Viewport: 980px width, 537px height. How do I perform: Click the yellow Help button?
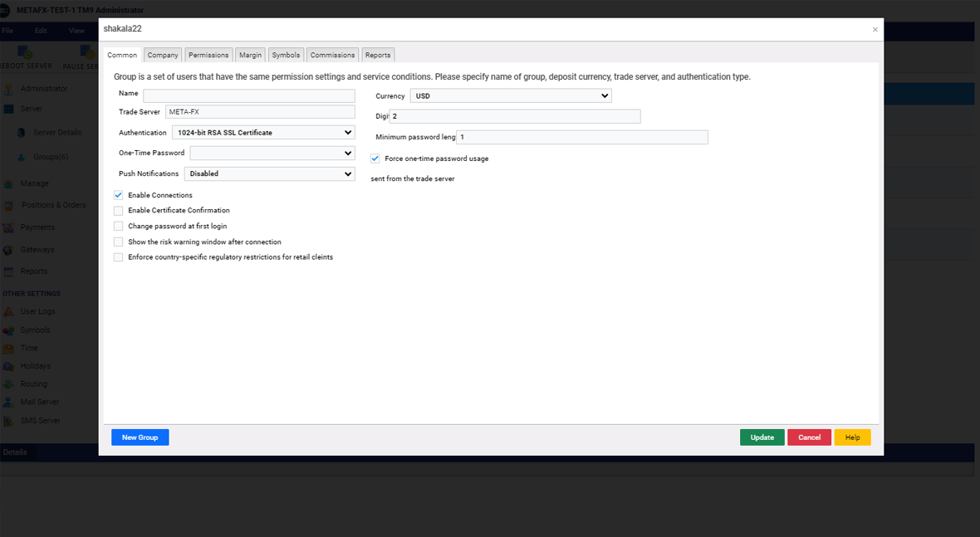point(852,437)
